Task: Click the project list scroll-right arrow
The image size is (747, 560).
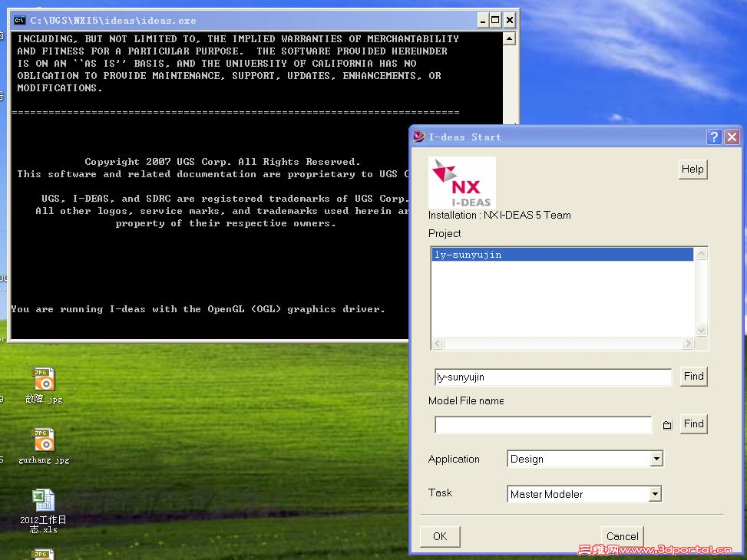Action: pyautogui.click(x=687, y=343)
